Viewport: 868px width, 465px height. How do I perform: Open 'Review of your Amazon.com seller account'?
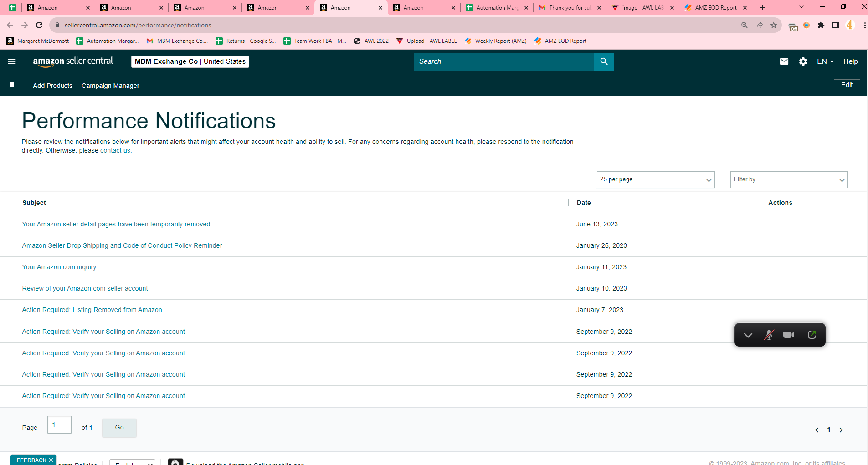[x=85, y=288]
